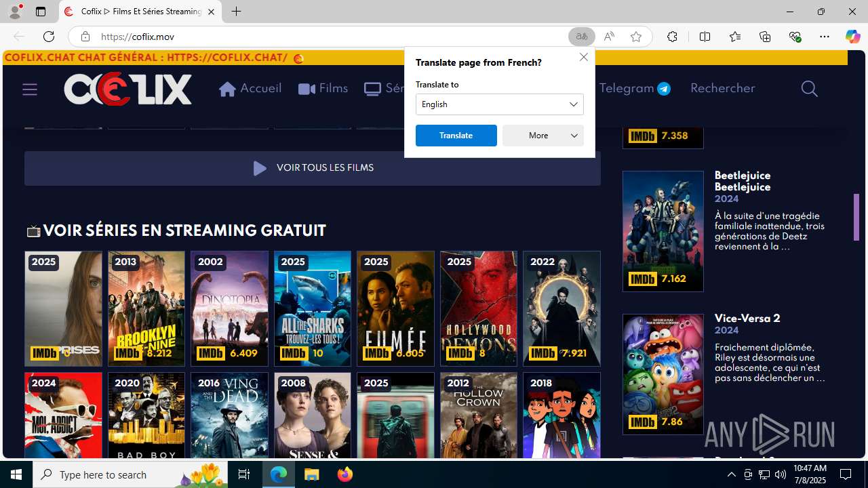Open Edge Settings and more menu
The image size is (868, 488).
(x=825, y=37)
